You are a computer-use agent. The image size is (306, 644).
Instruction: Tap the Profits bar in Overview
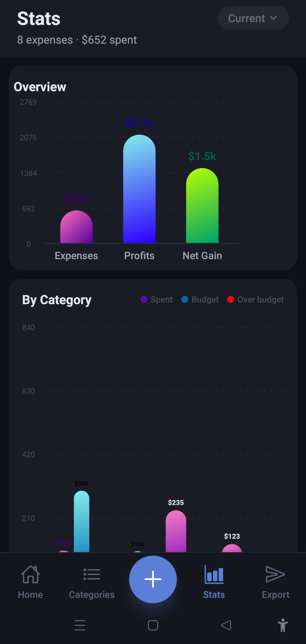(139, 190)
